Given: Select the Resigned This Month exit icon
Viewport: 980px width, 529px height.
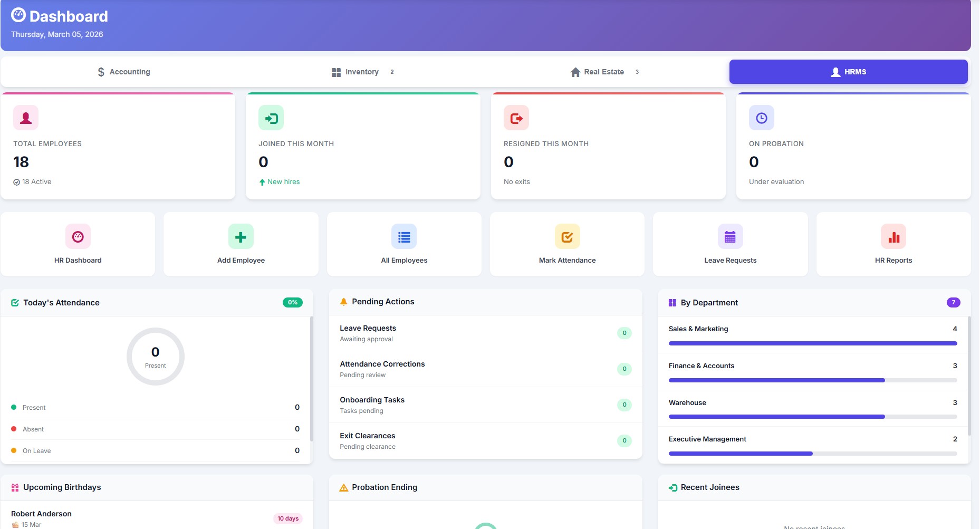Looking at the screenshot, I should (516, 118).
